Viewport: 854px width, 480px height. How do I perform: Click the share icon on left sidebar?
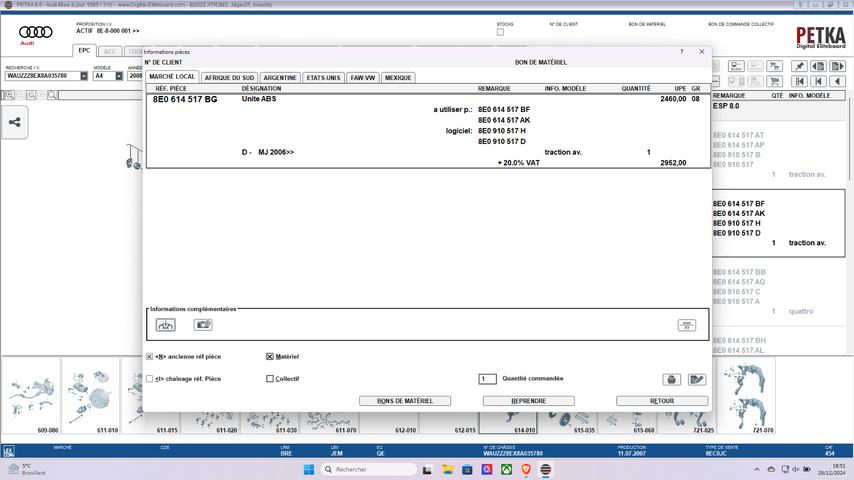[15, 123]
